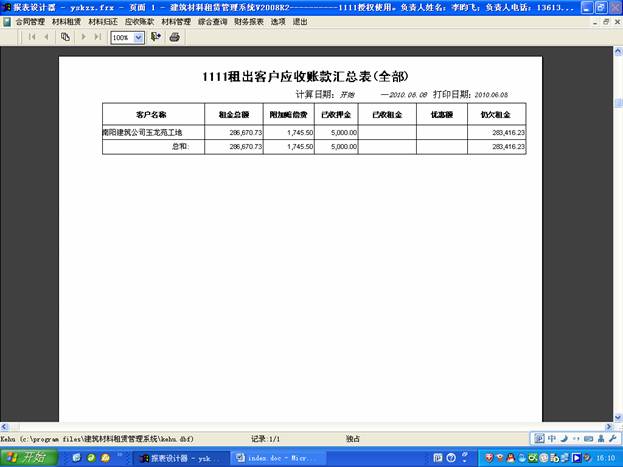Click the go-to-page icon
Screen dimensions: 623x467
[x=65, y=37]
